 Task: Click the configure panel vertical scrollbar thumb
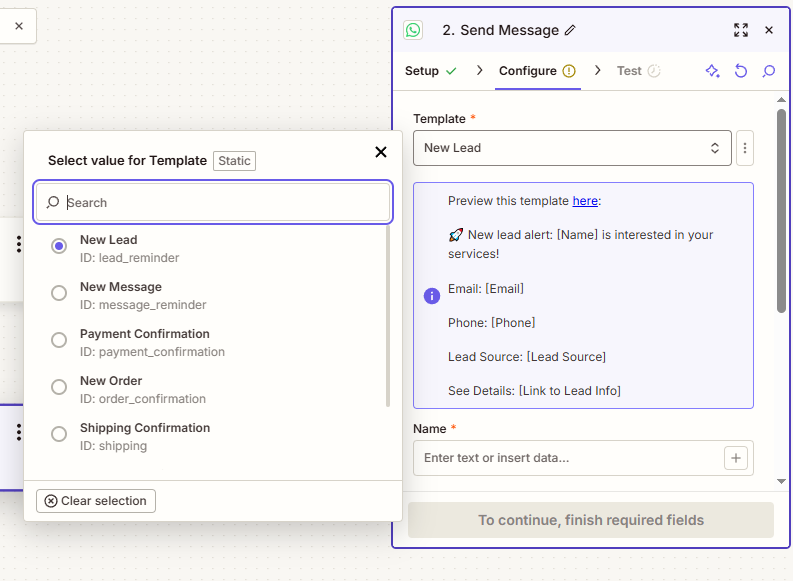point(781,211)
